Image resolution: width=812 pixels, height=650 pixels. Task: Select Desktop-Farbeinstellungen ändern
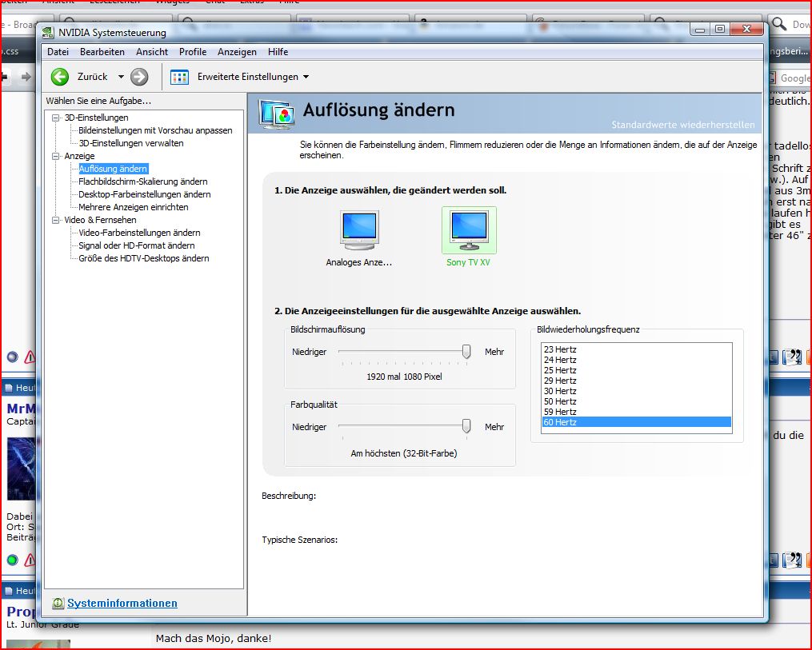click(x=145, y=194)
